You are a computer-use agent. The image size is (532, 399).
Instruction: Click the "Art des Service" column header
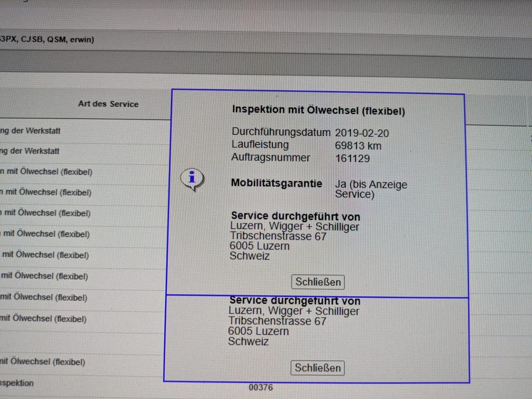click(x=108, y=104)
